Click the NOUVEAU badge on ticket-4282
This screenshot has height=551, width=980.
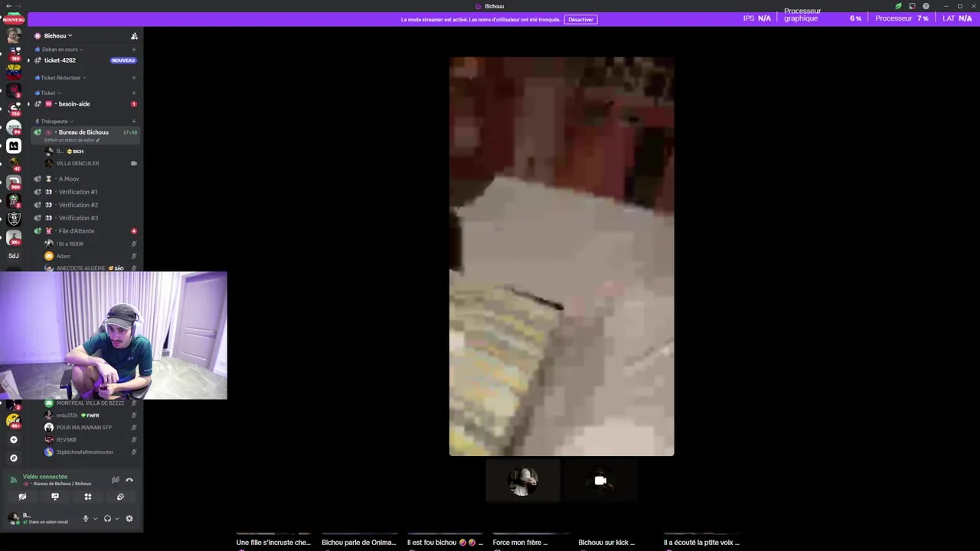click(x=123, y=60)
